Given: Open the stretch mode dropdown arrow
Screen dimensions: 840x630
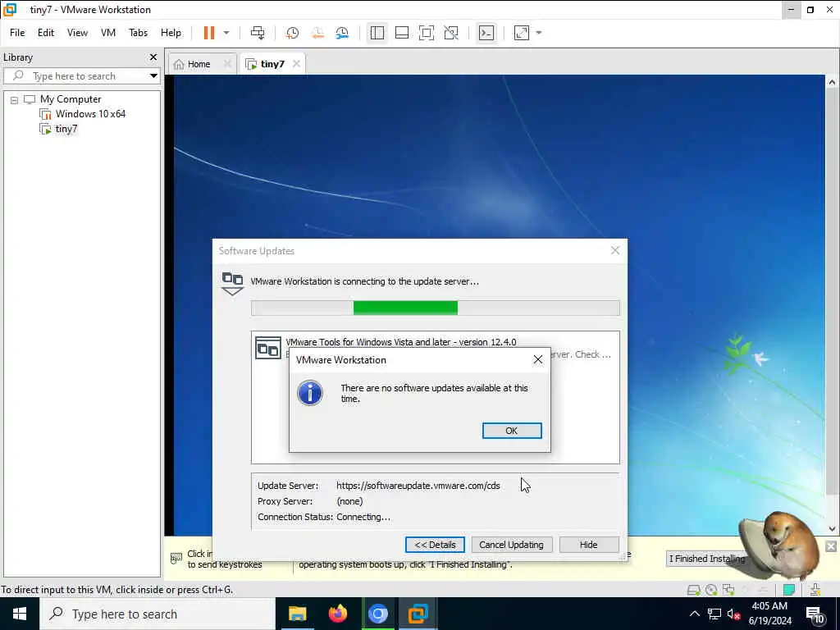Looking at the screenshot, I should 539,33.
